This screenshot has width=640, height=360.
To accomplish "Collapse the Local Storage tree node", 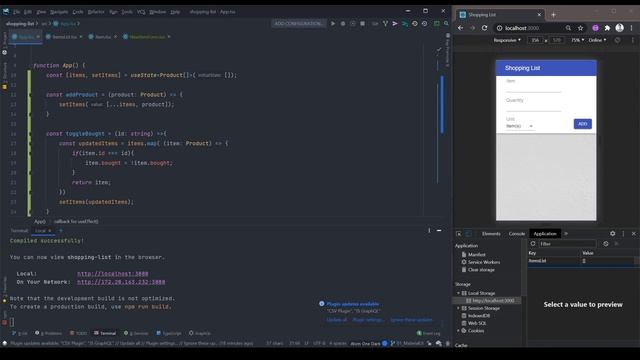I will (458, 293).
